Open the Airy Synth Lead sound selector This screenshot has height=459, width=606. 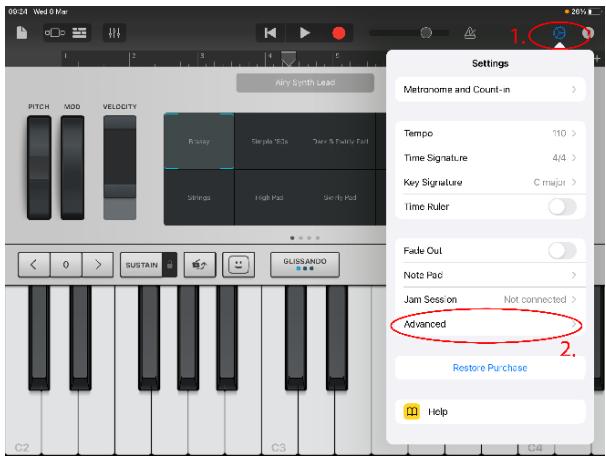pos(305,83)
